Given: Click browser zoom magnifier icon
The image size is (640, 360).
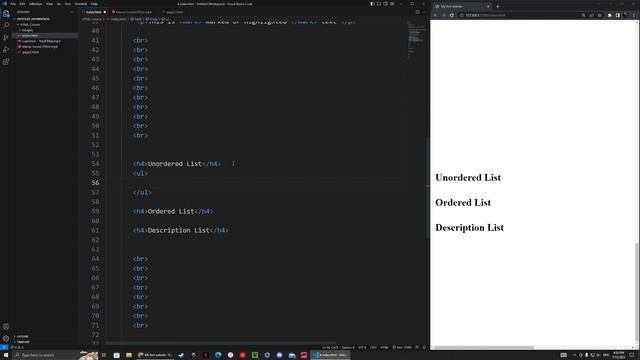Looking at the screenshot, I should tap(584, 15).
